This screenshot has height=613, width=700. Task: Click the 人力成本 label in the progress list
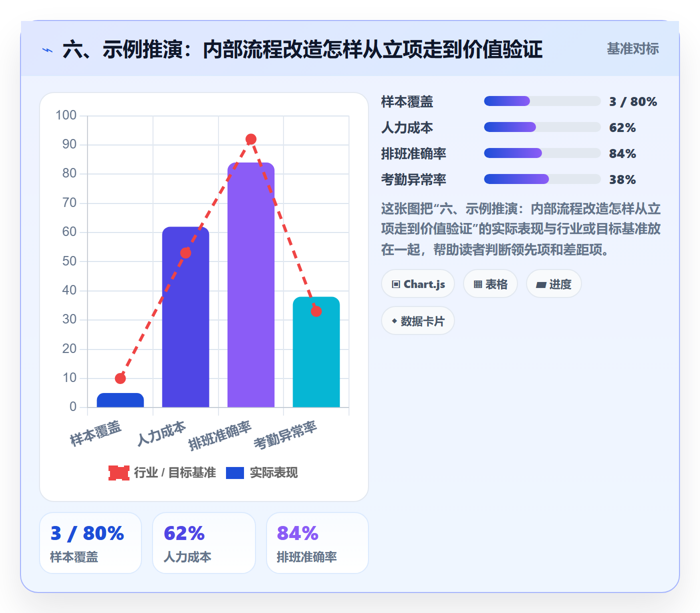pyautogui.click(x=407, y=127)
